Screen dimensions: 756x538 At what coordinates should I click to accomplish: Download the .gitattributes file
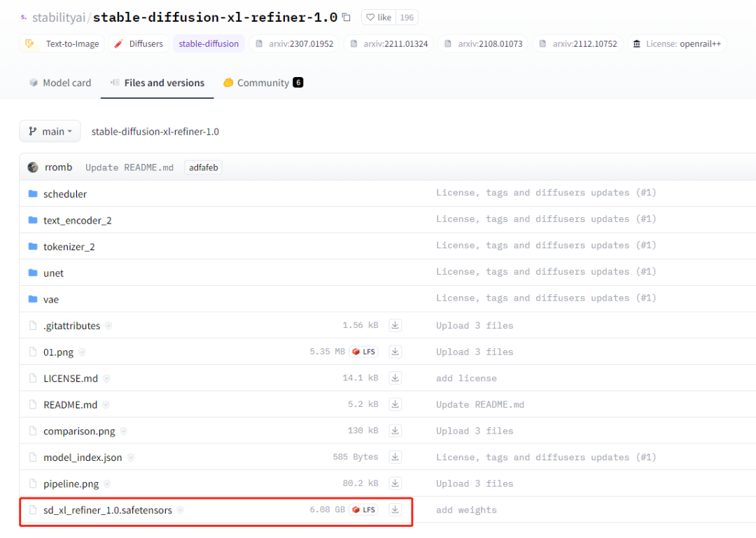[395, 325]
